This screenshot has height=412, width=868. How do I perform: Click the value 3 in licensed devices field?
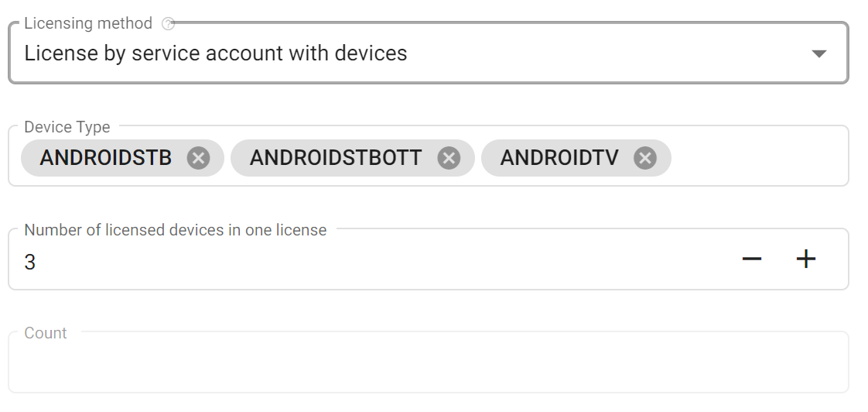coord(30,262)
